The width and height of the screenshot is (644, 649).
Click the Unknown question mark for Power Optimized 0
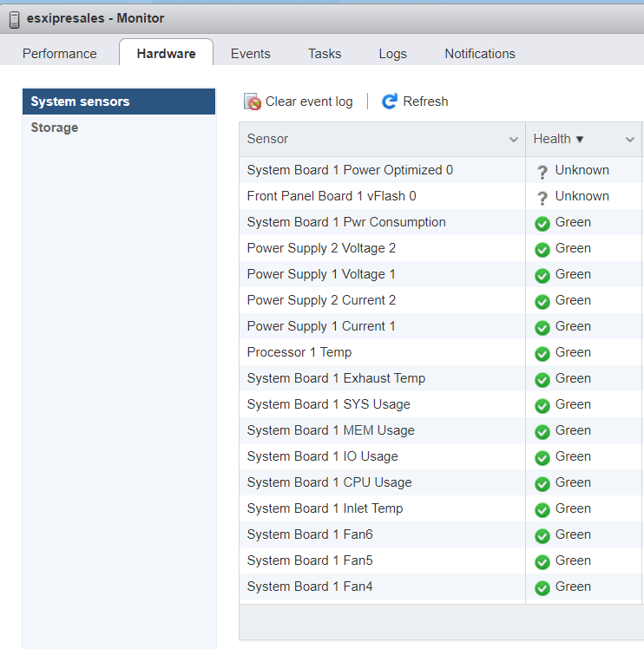pyautogui.click(x=542, y=172)
